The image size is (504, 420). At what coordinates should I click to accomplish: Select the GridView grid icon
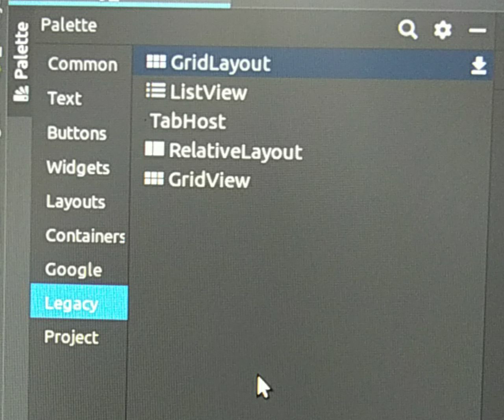coord(154,178)
